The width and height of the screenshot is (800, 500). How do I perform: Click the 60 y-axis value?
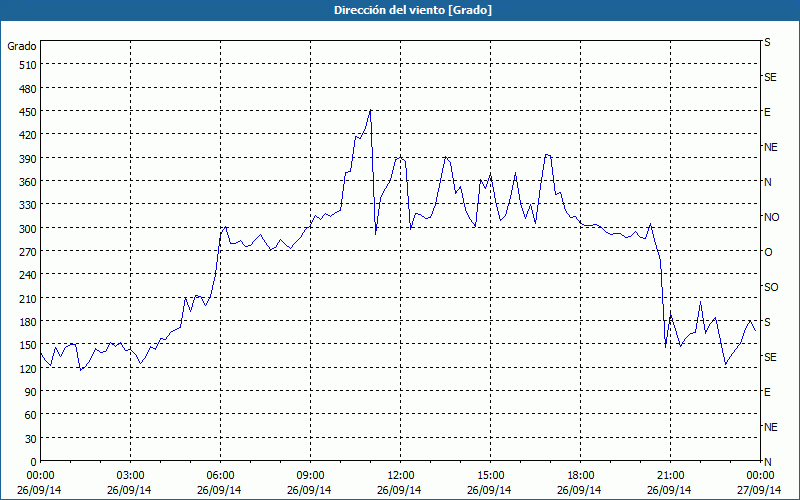click(31, 415)
